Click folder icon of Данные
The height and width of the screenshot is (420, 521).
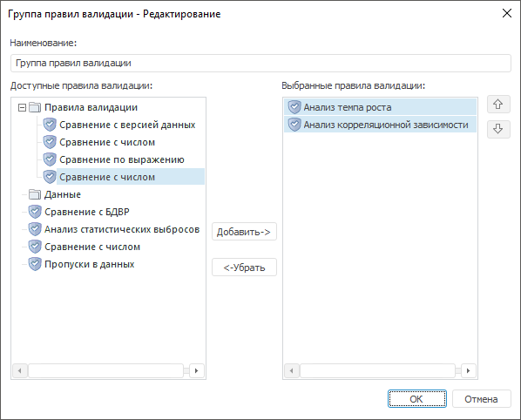click(x=35, y=194)
